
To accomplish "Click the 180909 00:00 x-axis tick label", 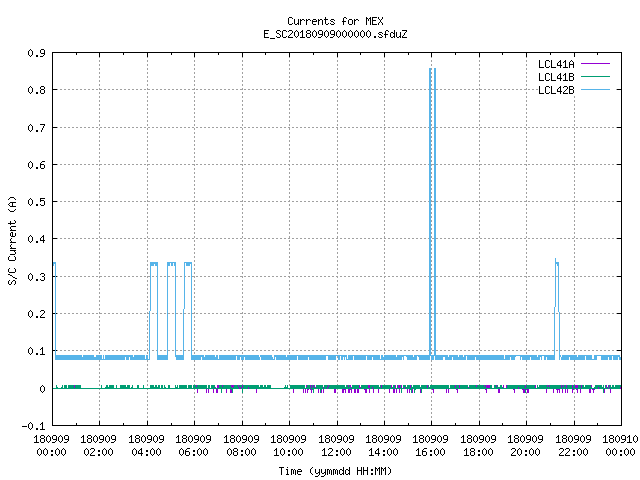I will click(51, 446).
